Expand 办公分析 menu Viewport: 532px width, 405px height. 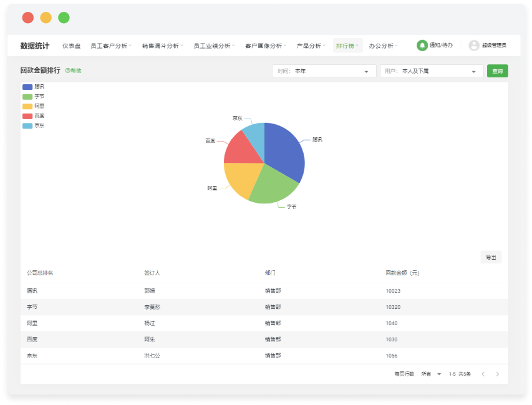(x=383, y=46)
